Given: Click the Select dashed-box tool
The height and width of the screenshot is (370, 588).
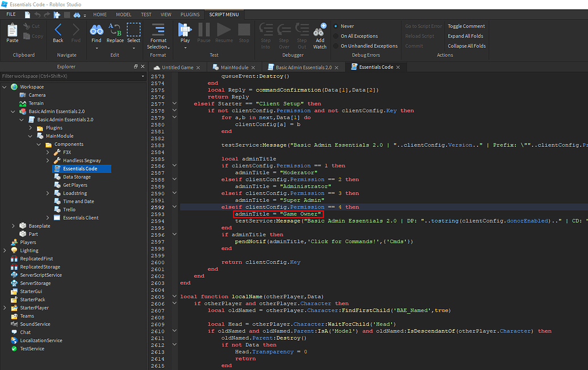Looking at the screenshot, I should pyautogui.click(x=134, y=30).
